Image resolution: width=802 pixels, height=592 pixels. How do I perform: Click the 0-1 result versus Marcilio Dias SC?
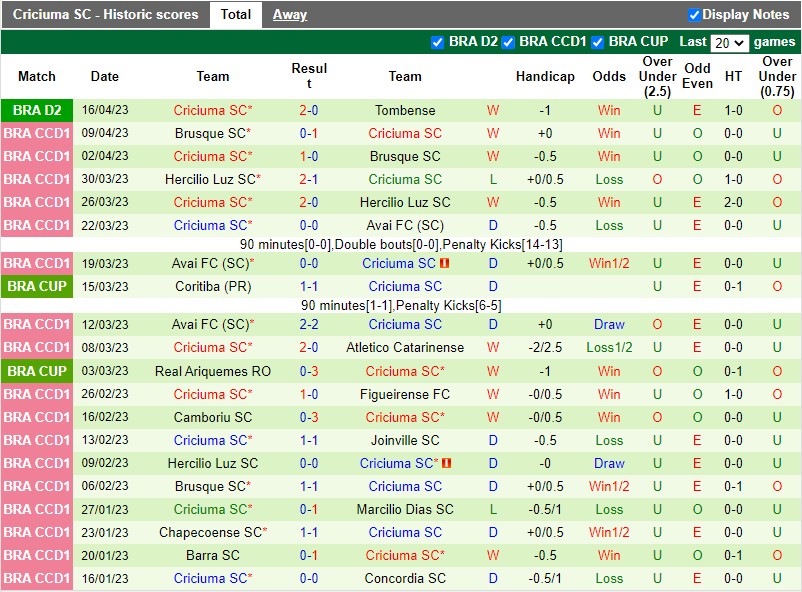309,509
